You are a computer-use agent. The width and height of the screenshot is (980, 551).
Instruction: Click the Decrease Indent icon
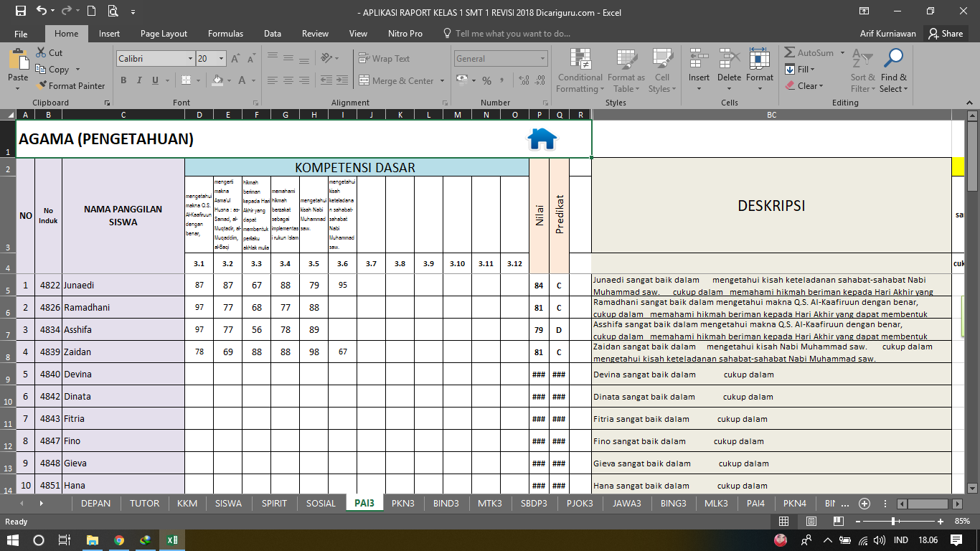coord(327,80)
